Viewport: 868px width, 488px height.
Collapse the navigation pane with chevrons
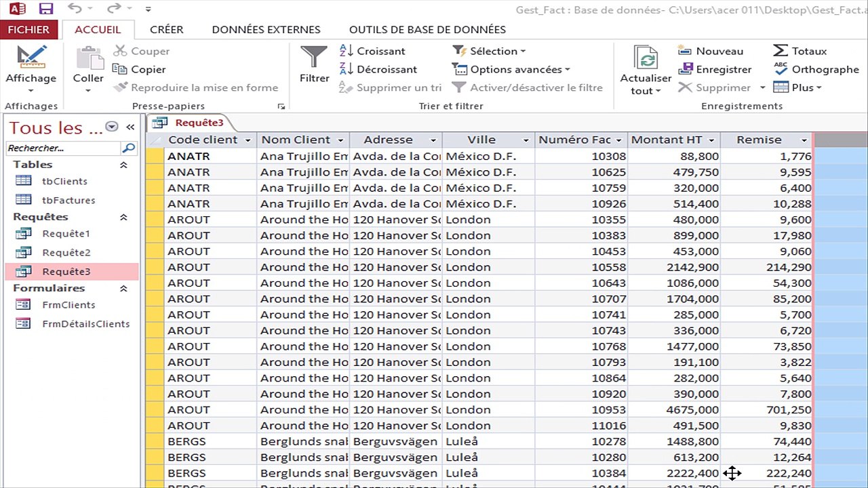[x=130, y=127]
